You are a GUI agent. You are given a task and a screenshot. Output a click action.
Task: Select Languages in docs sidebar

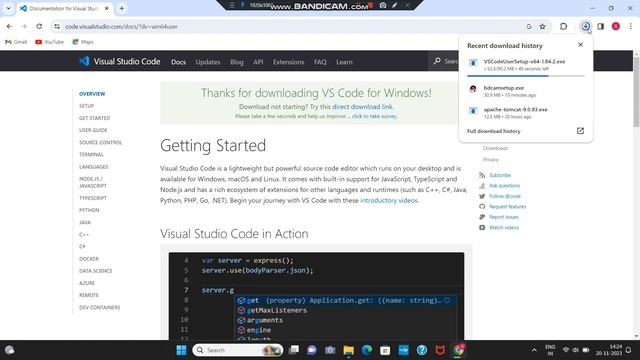93,167
